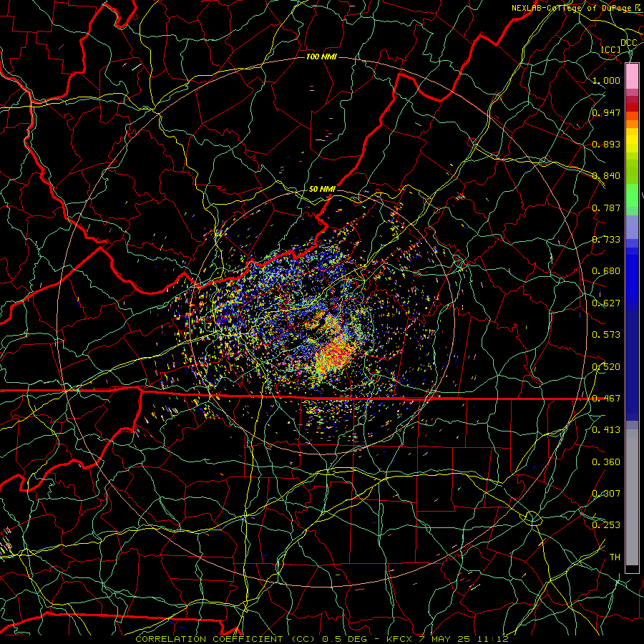644x644 pixels.
Task: Click the DCC label above the legend
Action: coord(628,43)
